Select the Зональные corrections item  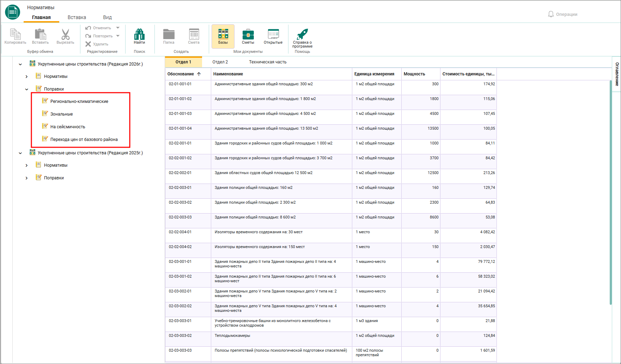click(x=61, y=114)
